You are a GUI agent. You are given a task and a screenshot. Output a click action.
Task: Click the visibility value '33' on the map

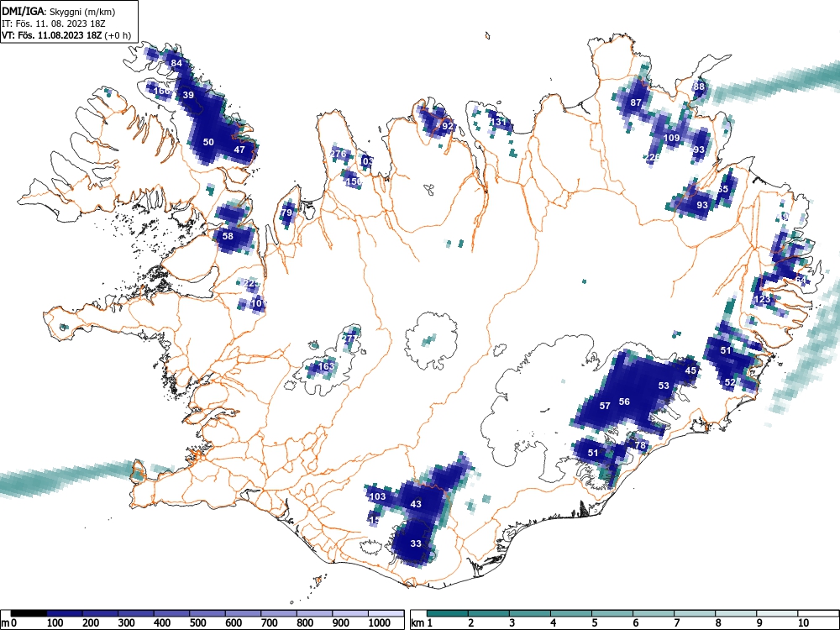click(x=416, y=543)
